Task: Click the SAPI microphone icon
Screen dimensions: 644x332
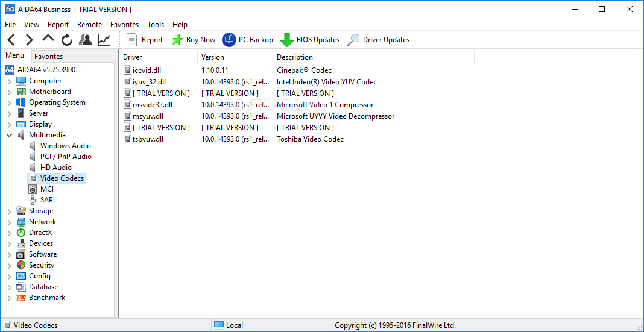Action: pyautogui.click(x=33, y=200)
